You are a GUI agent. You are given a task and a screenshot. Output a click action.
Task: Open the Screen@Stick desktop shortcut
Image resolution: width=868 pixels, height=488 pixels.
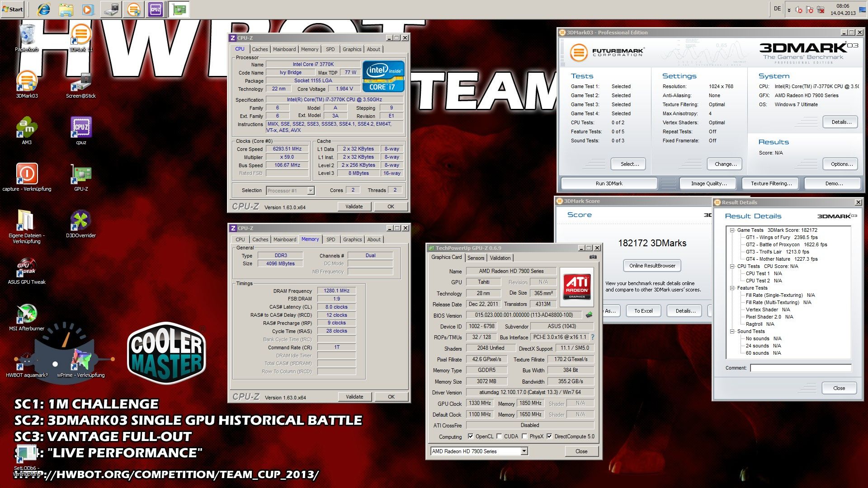click(81, 84)
